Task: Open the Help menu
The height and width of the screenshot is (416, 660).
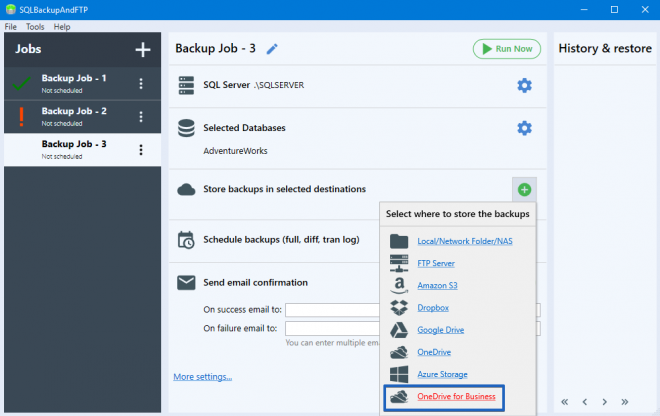Action: tap(62, 27)
